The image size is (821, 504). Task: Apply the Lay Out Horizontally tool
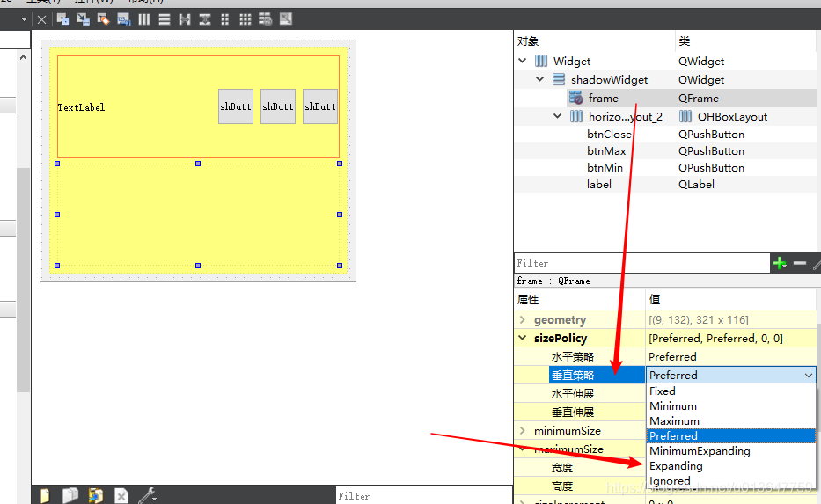[x=144, y=19]
